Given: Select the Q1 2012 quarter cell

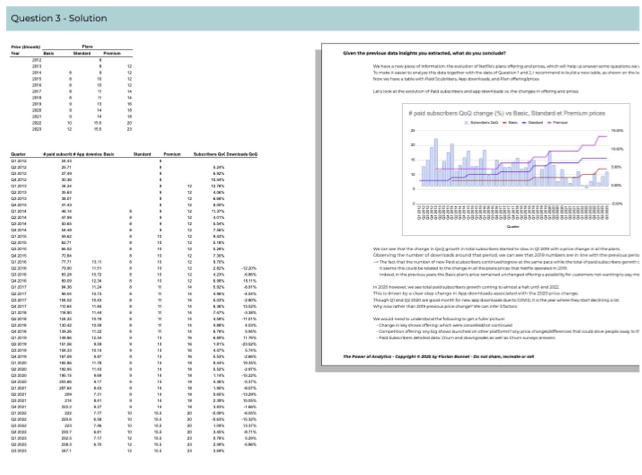Looking at the screenshot, I should click(x=18, y=161).
